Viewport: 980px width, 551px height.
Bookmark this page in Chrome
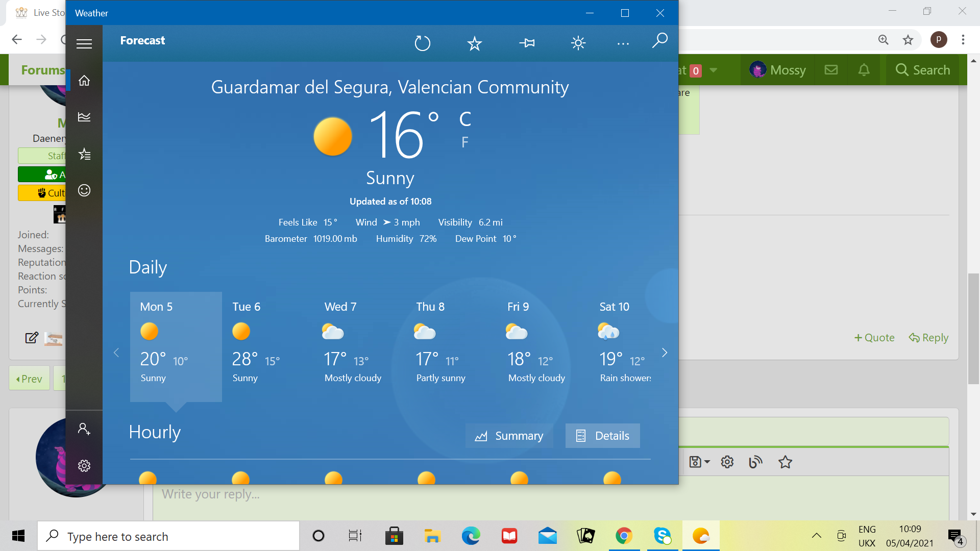point(908,40)
